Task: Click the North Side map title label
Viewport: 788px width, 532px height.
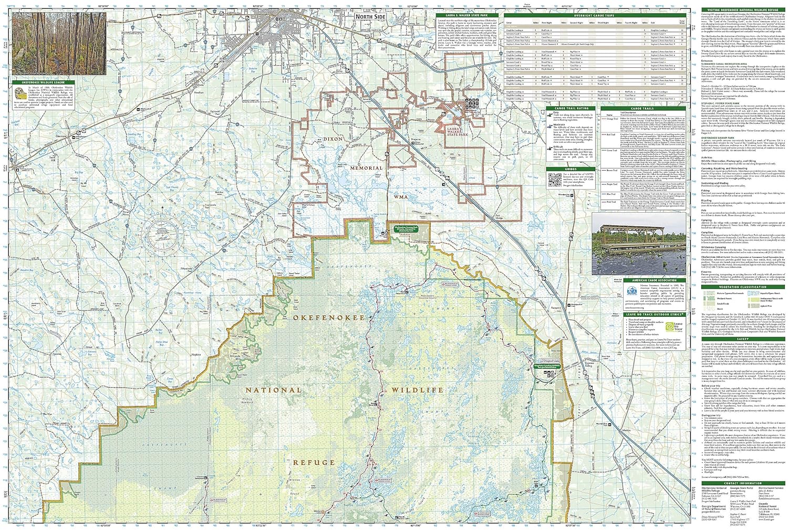Action: (x=367, y=17)
